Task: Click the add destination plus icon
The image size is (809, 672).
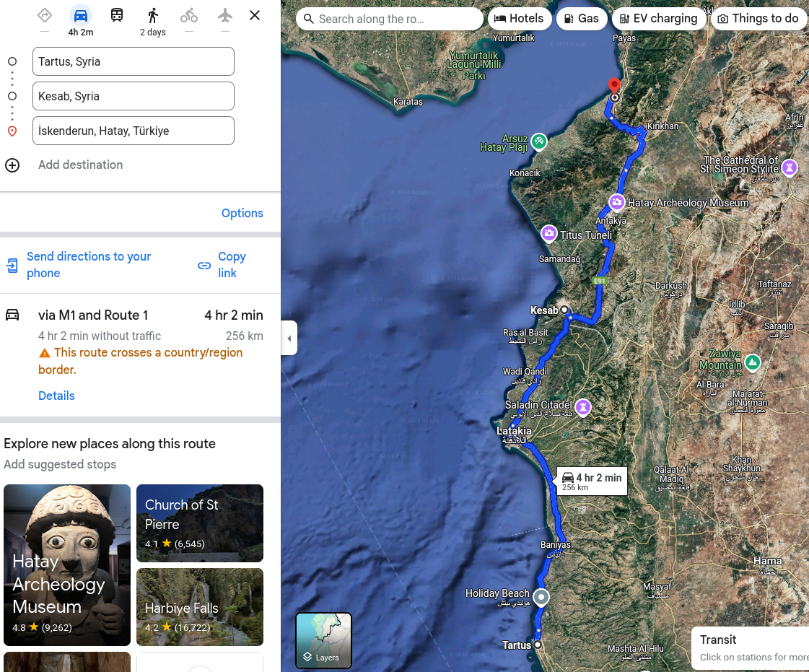Action: pyautogui.click(x=12, y=165)
